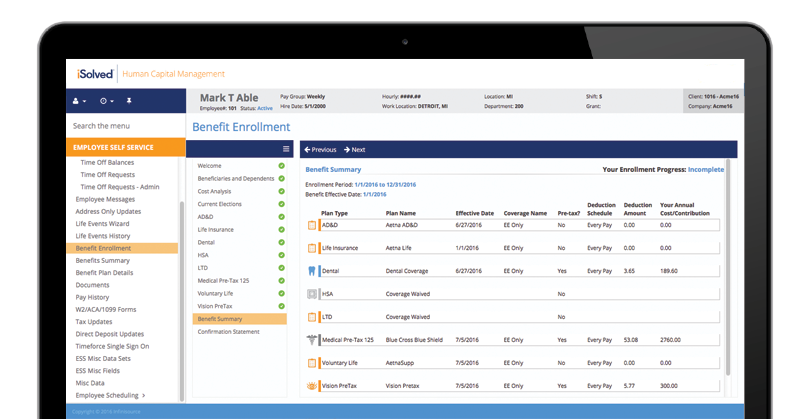Open ESS Misc Data Sets
This screenshot has height=419, width=802.
(x=103, y=359)
